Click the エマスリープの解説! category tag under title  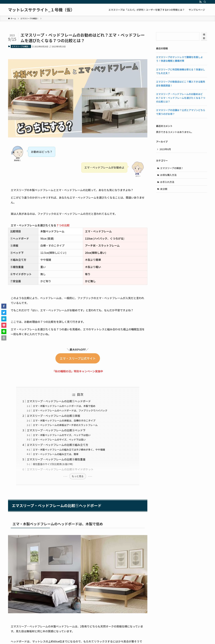21,46
